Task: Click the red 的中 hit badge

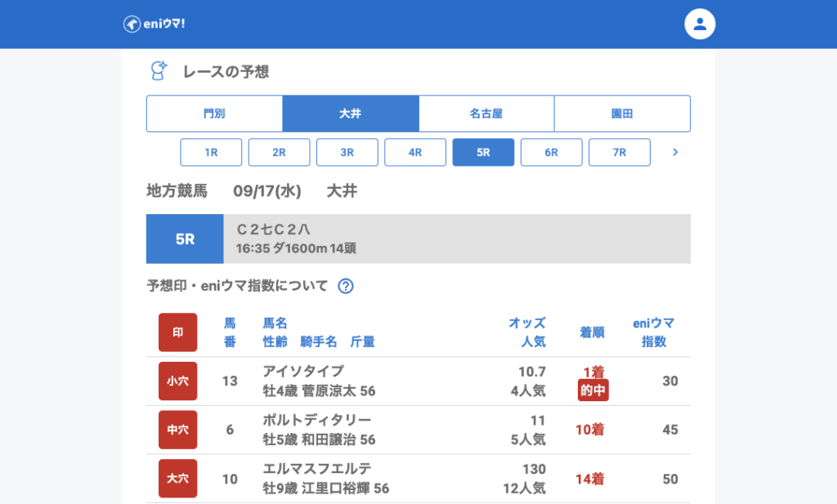Action: click(593, 390)
